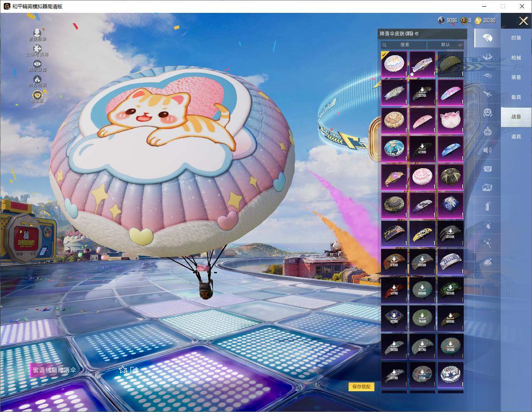Open the 更换形象 character change icon
Screen dimensions: 532x412
37,32
